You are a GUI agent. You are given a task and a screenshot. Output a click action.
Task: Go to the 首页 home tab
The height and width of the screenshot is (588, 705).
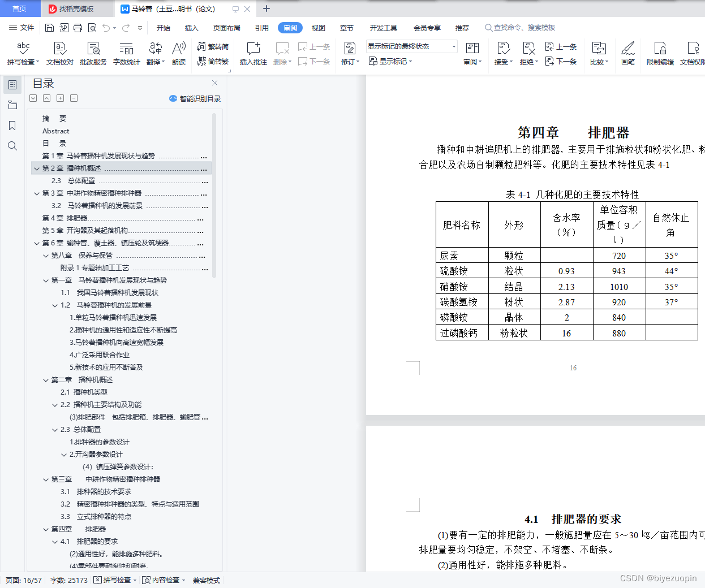click(20, 8)
